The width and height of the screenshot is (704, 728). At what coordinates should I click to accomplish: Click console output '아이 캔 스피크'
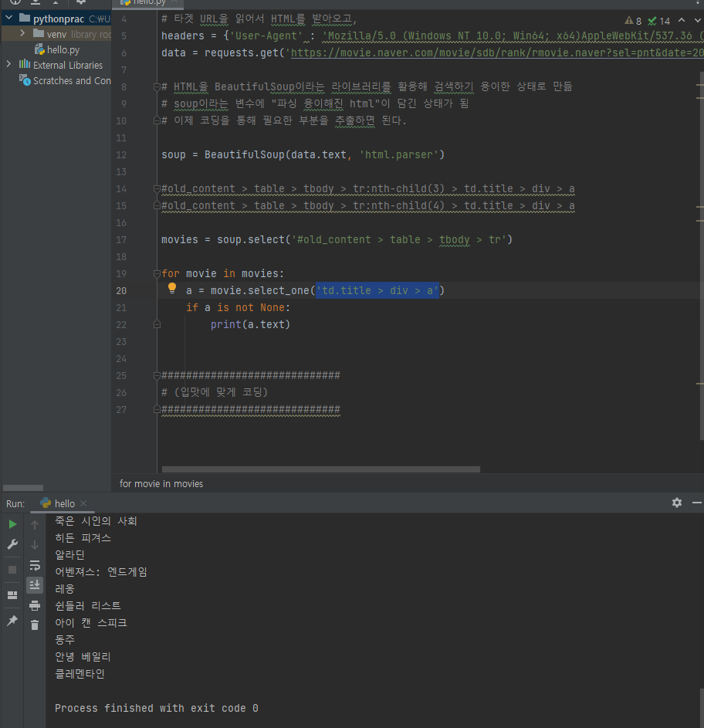tap(91, 622)
